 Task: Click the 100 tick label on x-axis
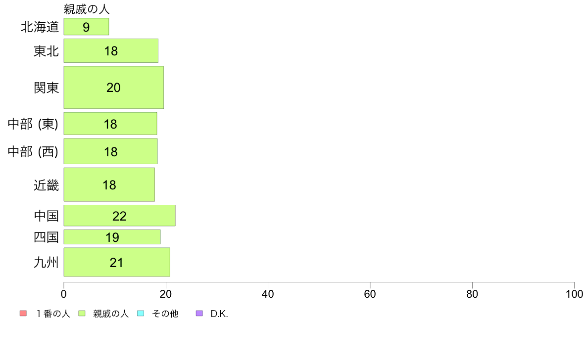tap(574, 294)
